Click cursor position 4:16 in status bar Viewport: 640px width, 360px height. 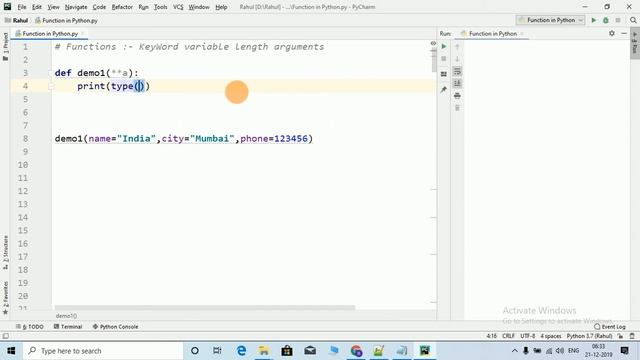pyautogui.click(x=491, y=336)
